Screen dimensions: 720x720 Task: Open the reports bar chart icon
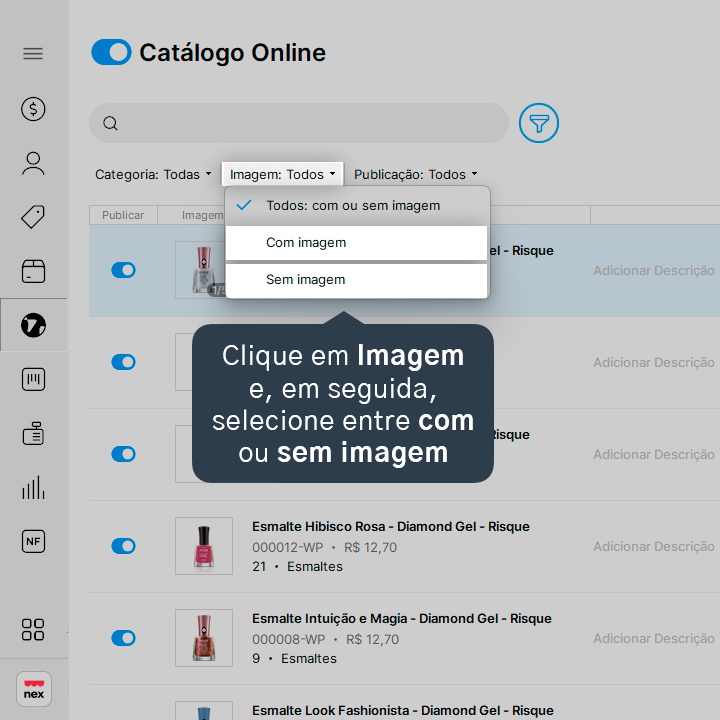pyautogui.click(x=33, y=487)
